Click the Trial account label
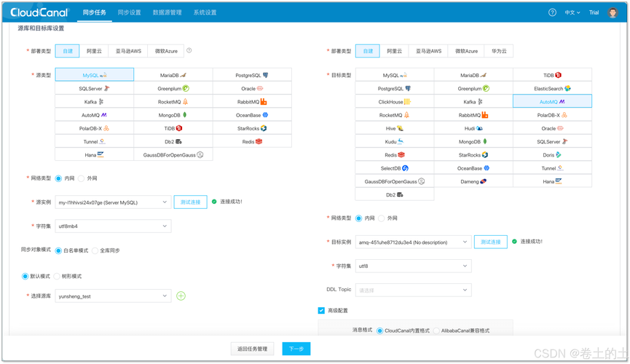This screenshot has height=364, width=630. [x=594, y=12]
